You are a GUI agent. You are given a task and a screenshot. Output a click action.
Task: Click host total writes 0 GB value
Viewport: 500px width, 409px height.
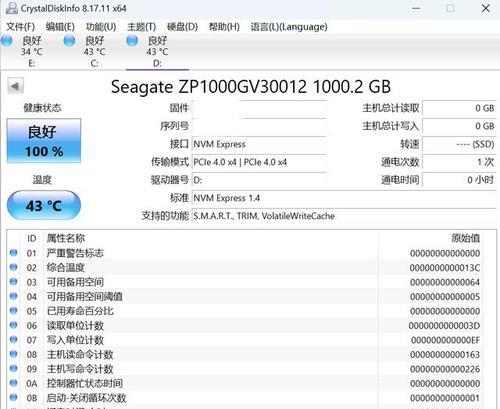(x=459, y=126)
